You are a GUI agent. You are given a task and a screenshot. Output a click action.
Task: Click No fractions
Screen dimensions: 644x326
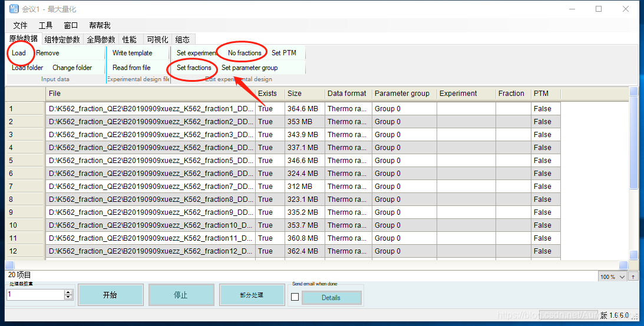(245, 53)
